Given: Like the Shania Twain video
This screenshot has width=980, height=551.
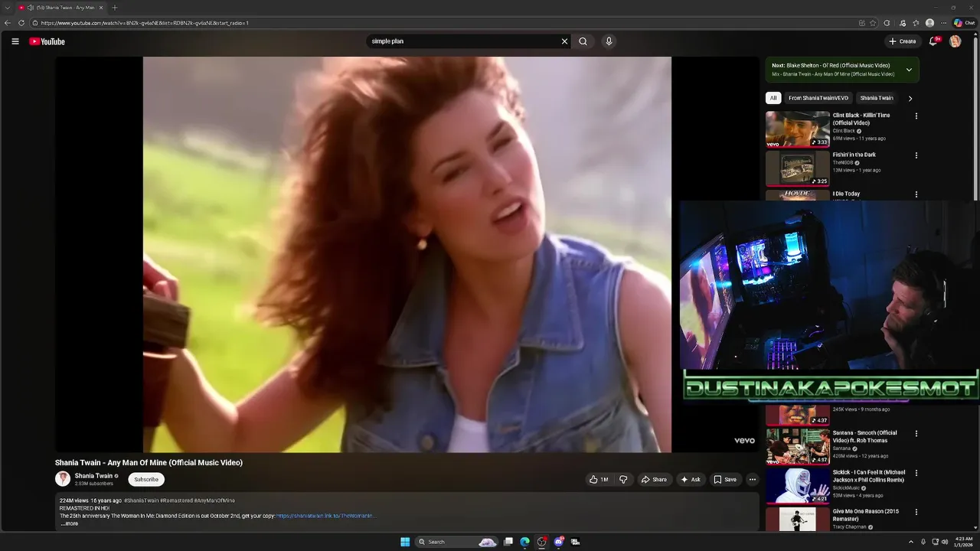Looking at the screenshot, I should (x=599, y=480).
